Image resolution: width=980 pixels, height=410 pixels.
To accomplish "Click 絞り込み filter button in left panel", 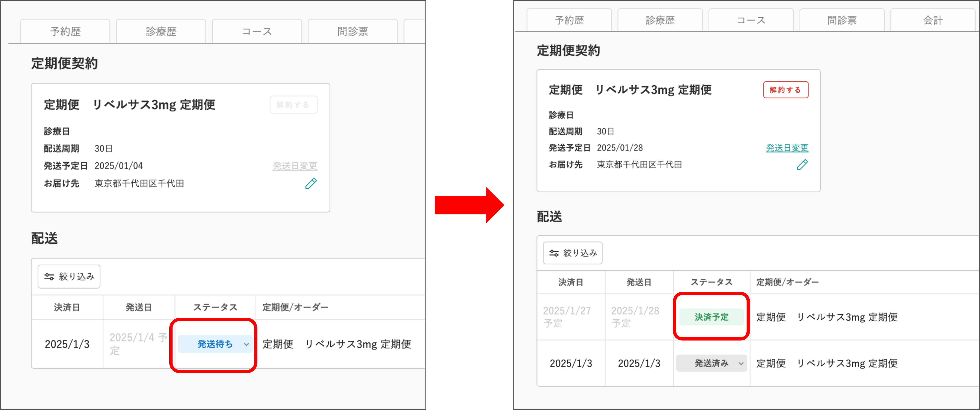I will [x=69, y=276].
